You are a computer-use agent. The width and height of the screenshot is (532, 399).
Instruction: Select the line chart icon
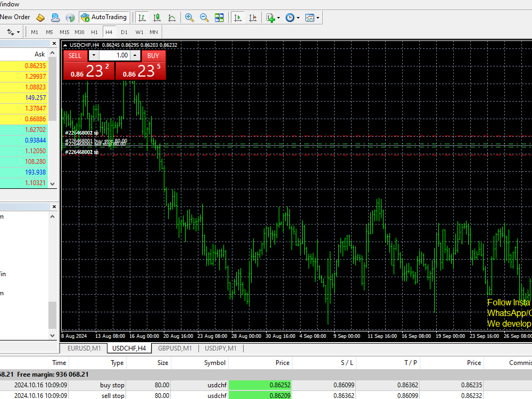coord(172,18)
